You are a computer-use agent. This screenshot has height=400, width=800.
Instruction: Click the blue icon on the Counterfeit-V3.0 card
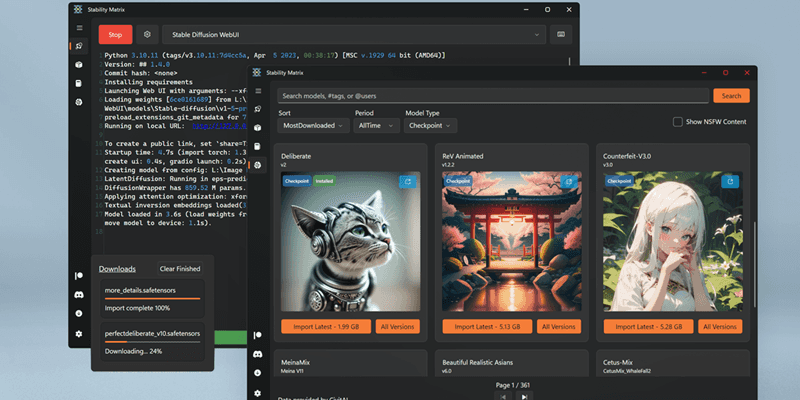pyautogui.click(x=730, y=181)
